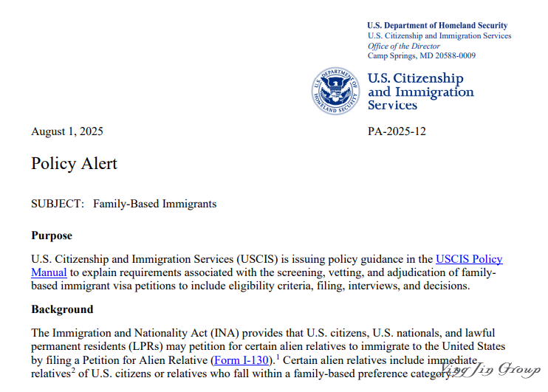
Task: Click the Department of Homeland Security seal
Action: 335,91
